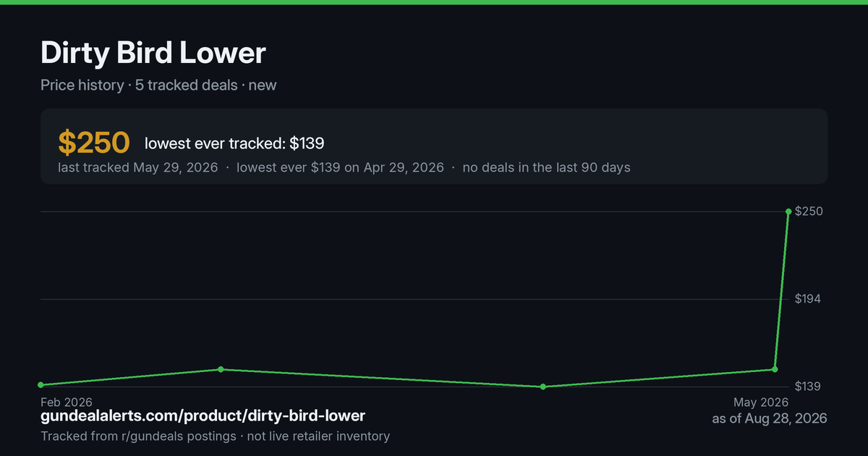Click the $250 data point on chart
The width and height of the screenshot is (868, 456).
click(788, 211)
